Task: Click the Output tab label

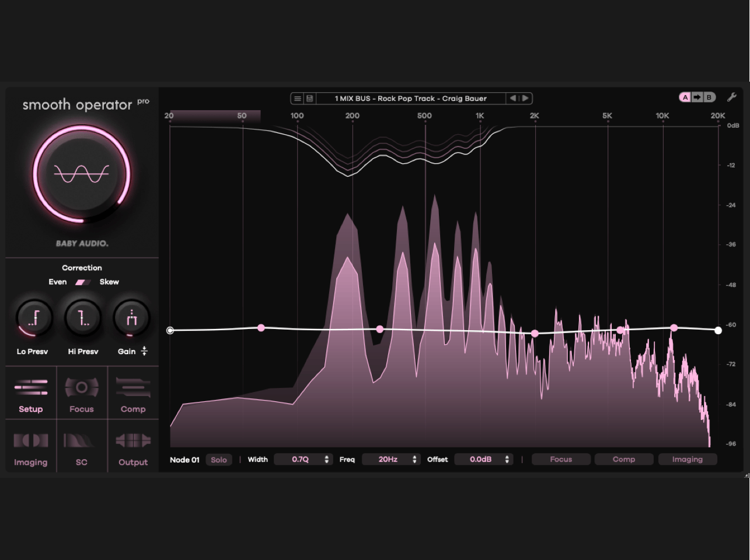Action: click(133, 463)
